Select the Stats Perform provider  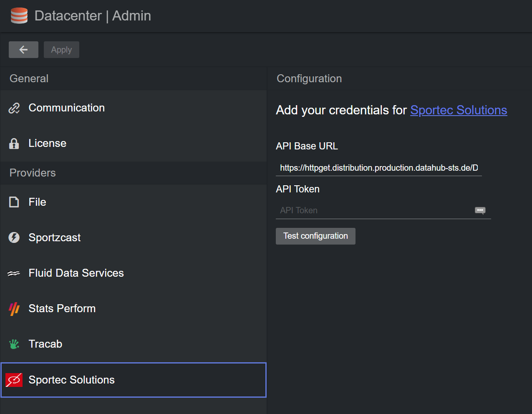tap(134, 309)
